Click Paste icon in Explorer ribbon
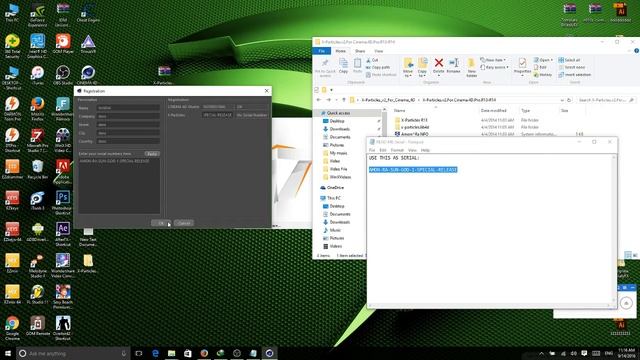Image resolution: width=640 pixels, height=360 pixels. (358, 65)
